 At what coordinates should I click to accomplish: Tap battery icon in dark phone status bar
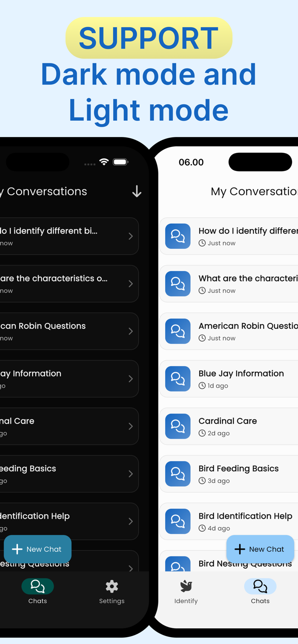120,162
